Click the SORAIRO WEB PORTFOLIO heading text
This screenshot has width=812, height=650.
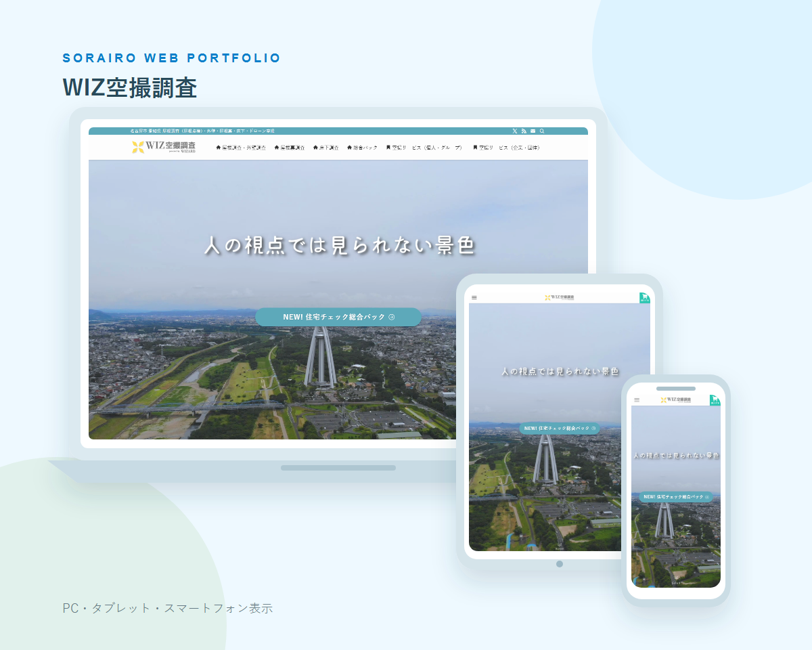(x=171, y=58)
